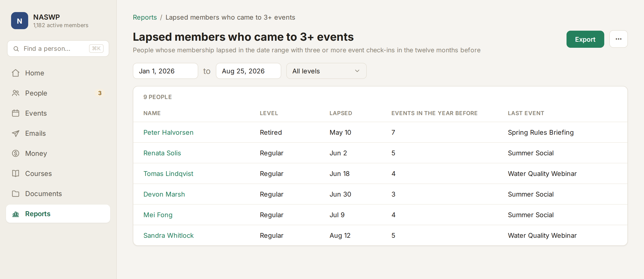Click the search magnifier icon

[x=16, y=49]
